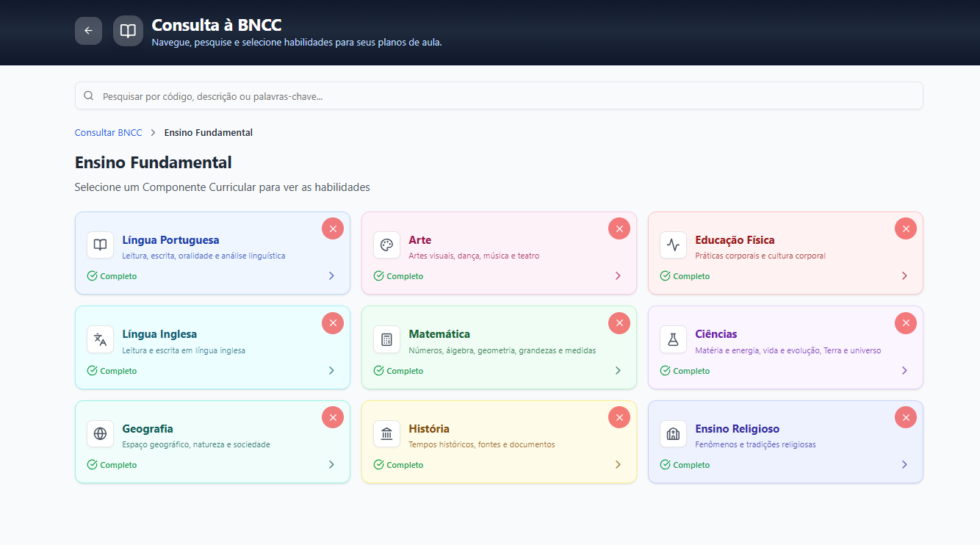Click the red X on Geografia card

[333, 417]
